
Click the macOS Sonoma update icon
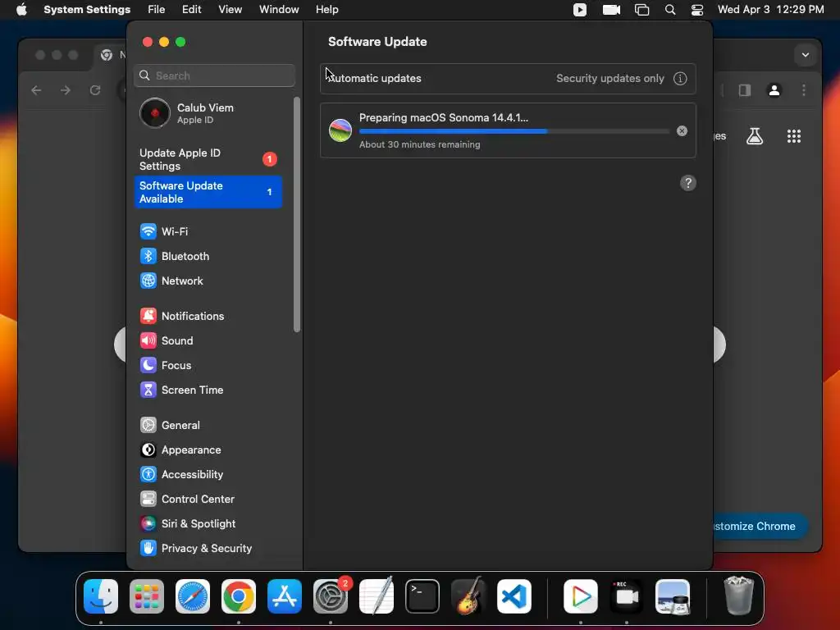coord(340,130)
